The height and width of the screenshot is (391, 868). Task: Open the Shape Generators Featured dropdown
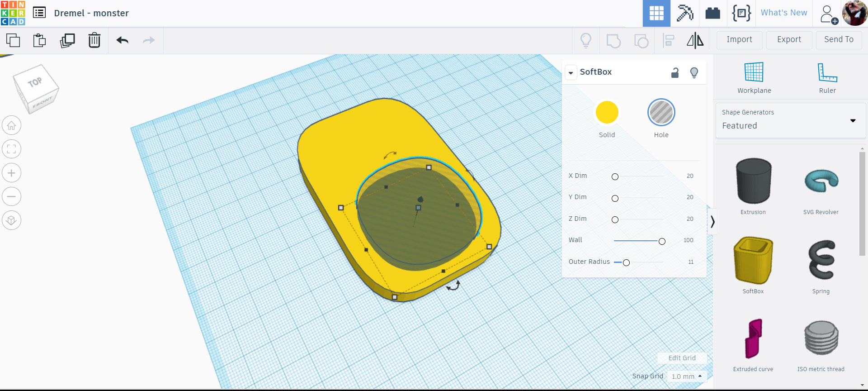pos(791,120)
